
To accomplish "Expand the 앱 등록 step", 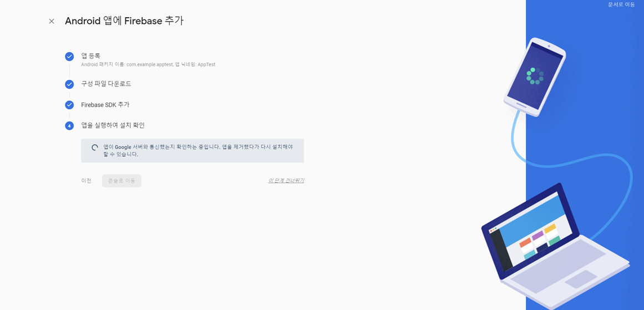I will [x=91, y=56].
